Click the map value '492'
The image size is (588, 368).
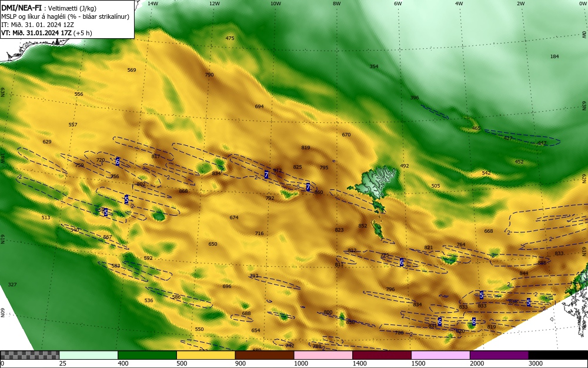pyautogui.click(x=405, y=166)
